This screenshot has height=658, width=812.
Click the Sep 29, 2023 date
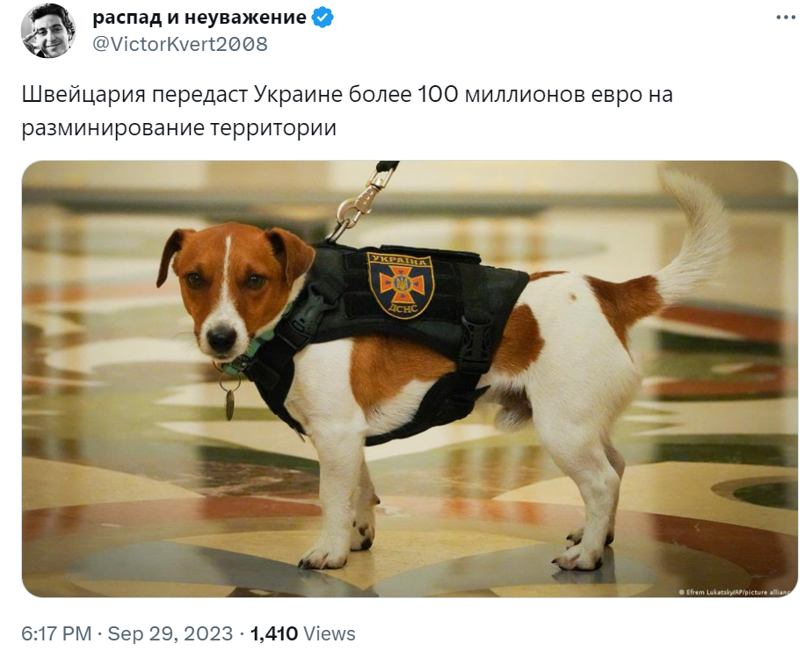pyautogui.click(x=170, y=633)
